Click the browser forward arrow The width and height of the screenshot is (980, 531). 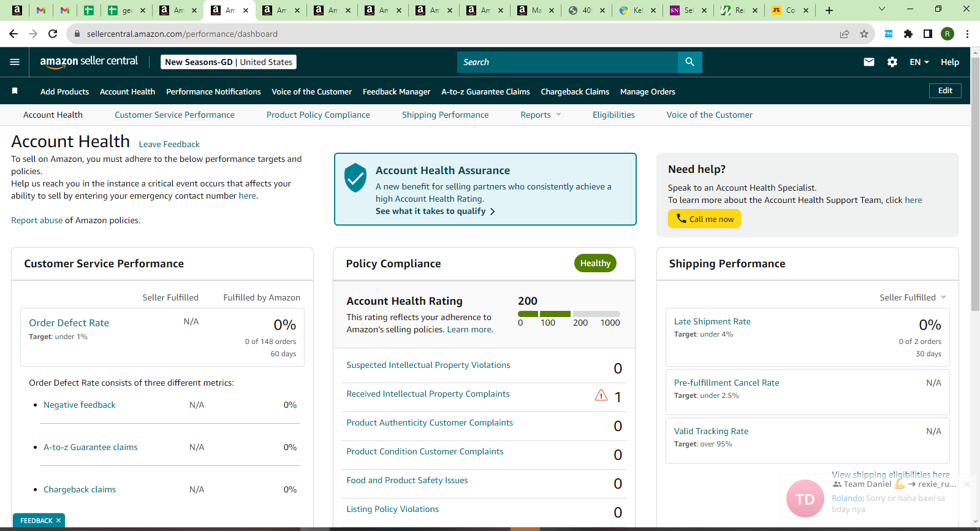tap(33, 34)
